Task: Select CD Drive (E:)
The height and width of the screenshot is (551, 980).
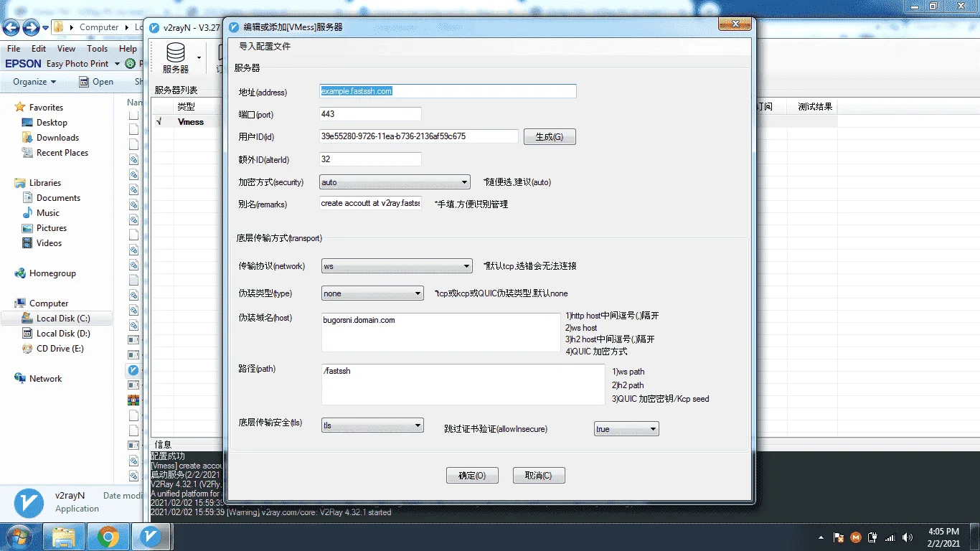Action: 60,349
